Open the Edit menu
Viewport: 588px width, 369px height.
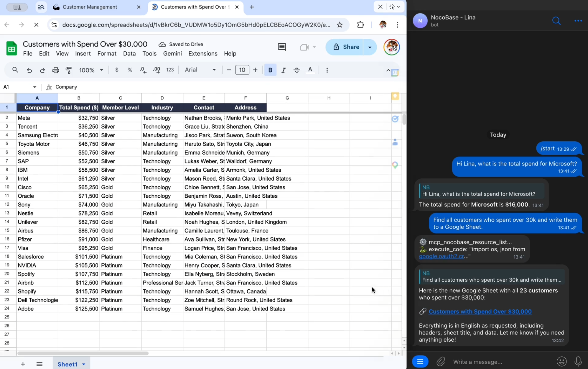pyautogui.click(x=44, y=54)
